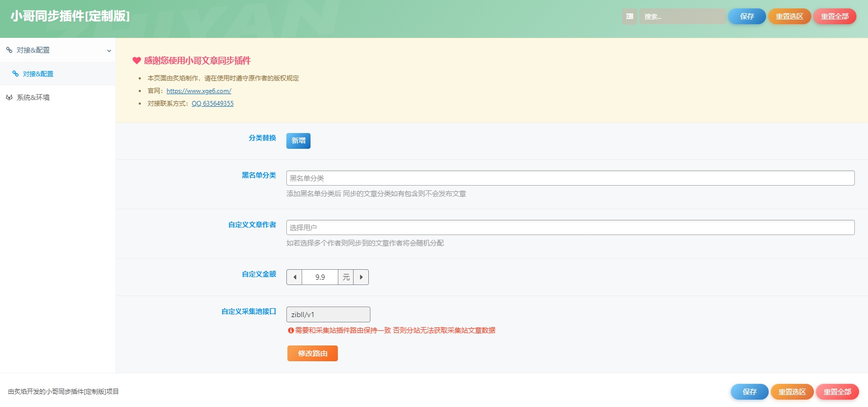This screenshot has height=407, width=868.
Task: Open the 选择用户 author dropdown
Action: click(x=570, y=228)
